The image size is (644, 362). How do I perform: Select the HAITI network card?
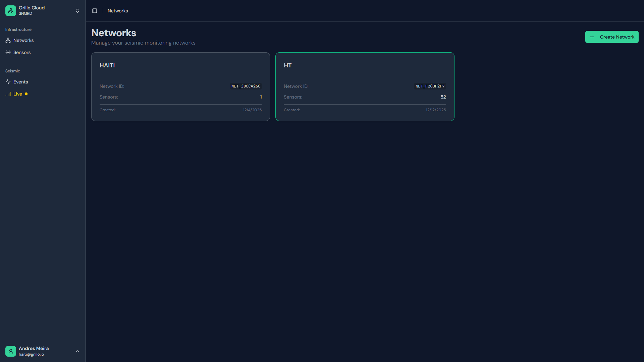coord(180,86)
